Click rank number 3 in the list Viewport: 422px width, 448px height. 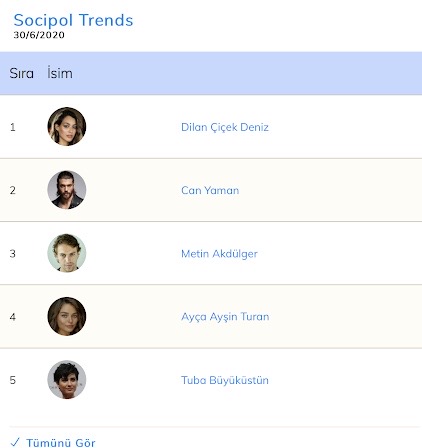coord(13,254)
